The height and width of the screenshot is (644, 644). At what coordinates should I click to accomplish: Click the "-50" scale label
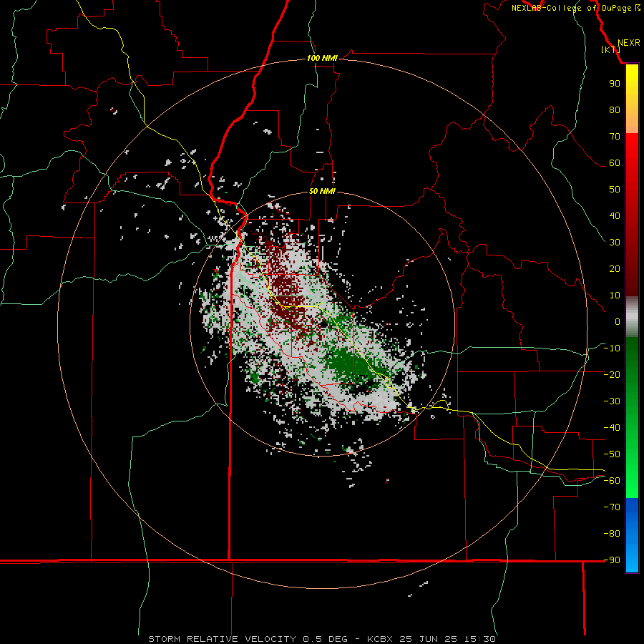coord(612,454)
